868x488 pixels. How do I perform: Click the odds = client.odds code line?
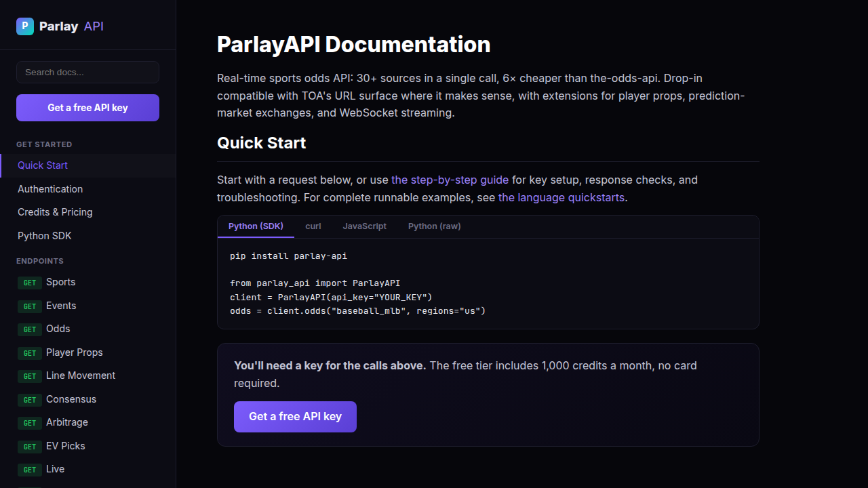[358, 311]
